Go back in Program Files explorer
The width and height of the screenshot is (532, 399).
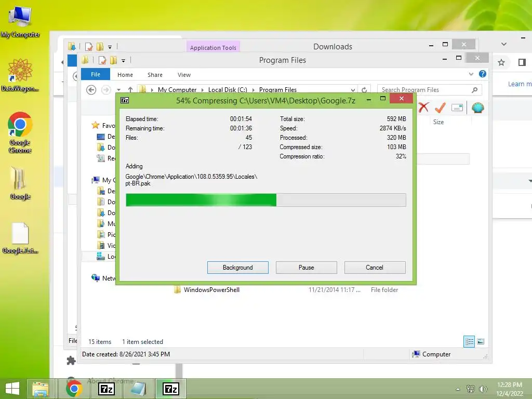coord(91,89)
